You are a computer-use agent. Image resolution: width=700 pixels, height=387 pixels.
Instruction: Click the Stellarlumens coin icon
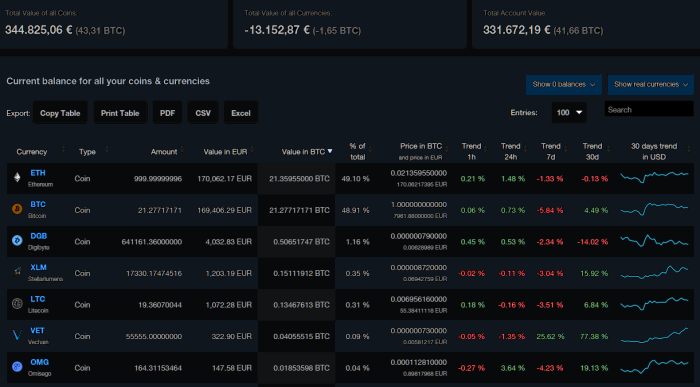tap(17, 272)
